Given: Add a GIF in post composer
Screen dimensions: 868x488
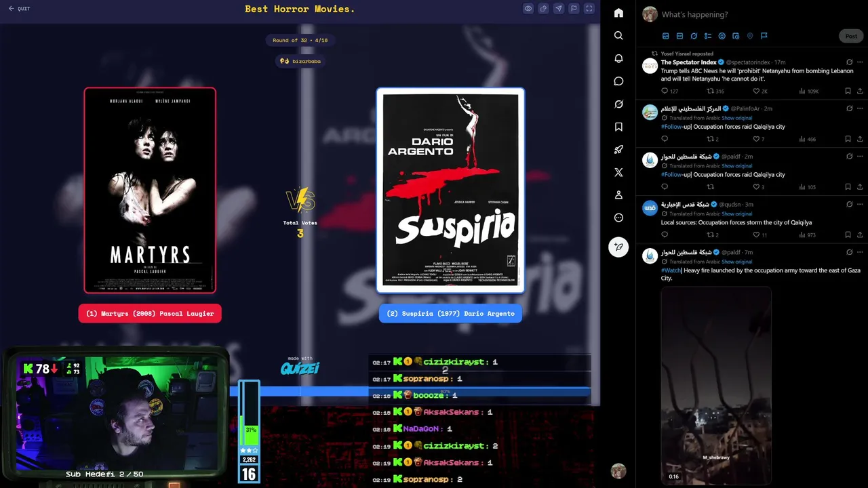Looking at the screenshot, I should [x=679, y=36].
